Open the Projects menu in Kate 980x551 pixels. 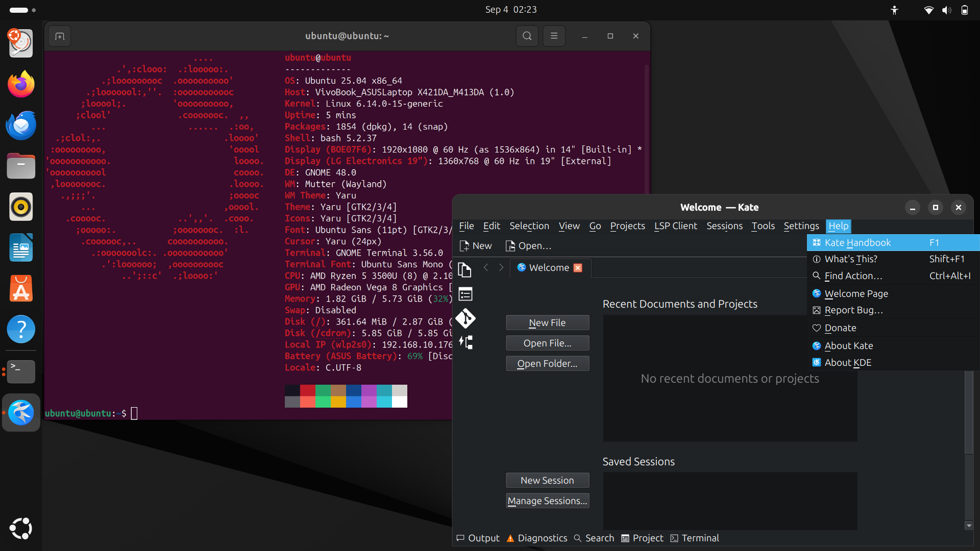pos(627,226)
